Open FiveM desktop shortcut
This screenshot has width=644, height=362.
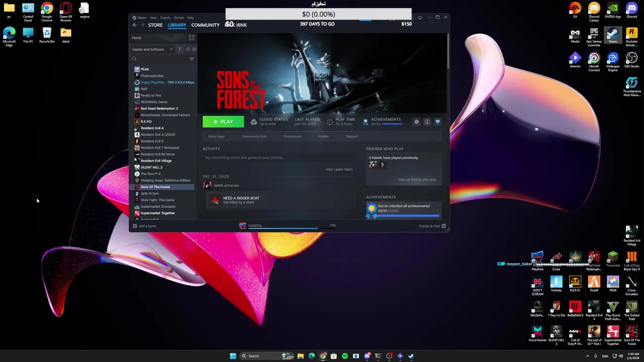[594, 285]
